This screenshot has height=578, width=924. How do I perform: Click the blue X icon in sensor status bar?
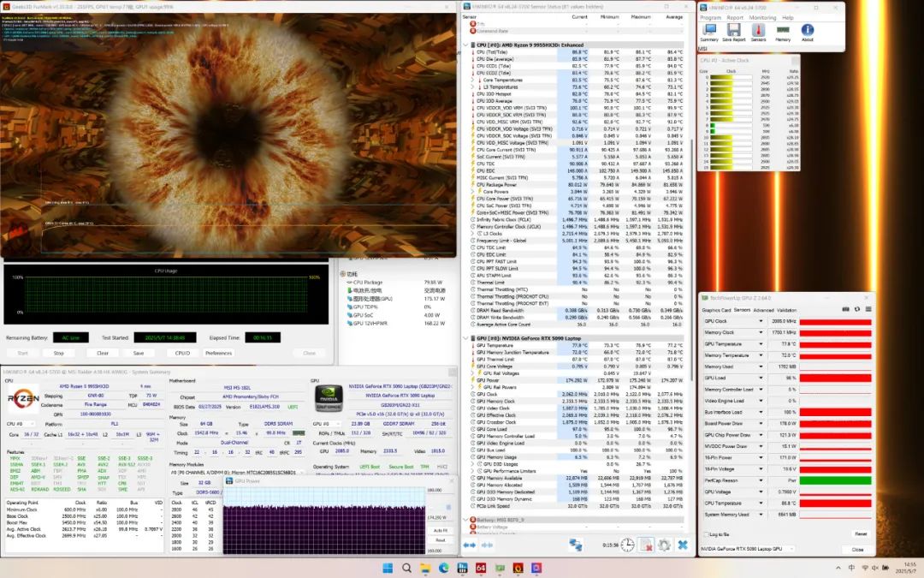tap(683, 545)
